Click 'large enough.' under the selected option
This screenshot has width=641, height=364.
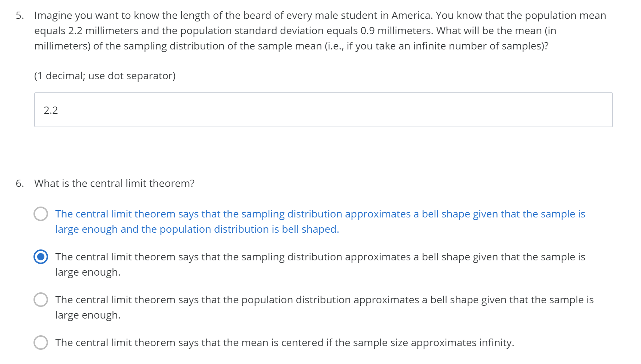tap(88, 272)
